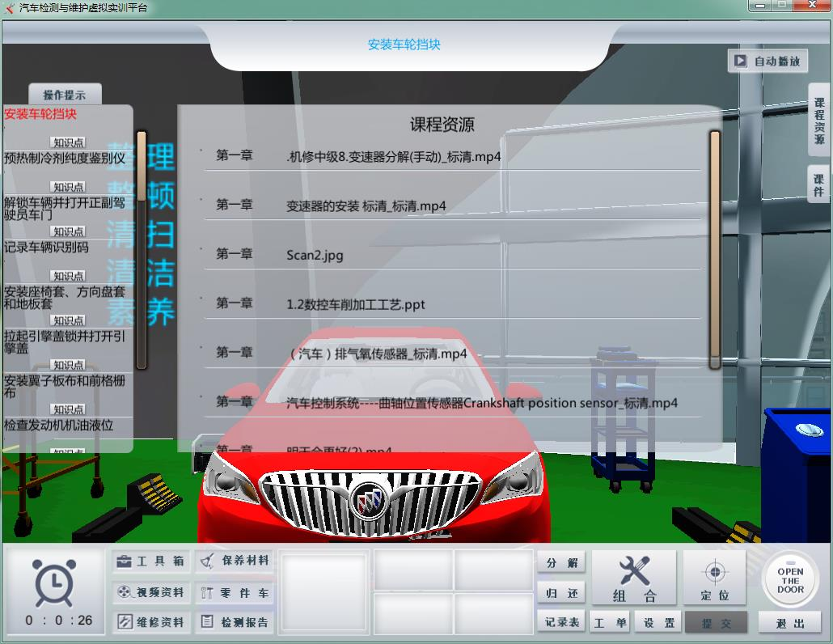Click the 组合 assemble tools icon
833x644 pixels.
point(634,578)
